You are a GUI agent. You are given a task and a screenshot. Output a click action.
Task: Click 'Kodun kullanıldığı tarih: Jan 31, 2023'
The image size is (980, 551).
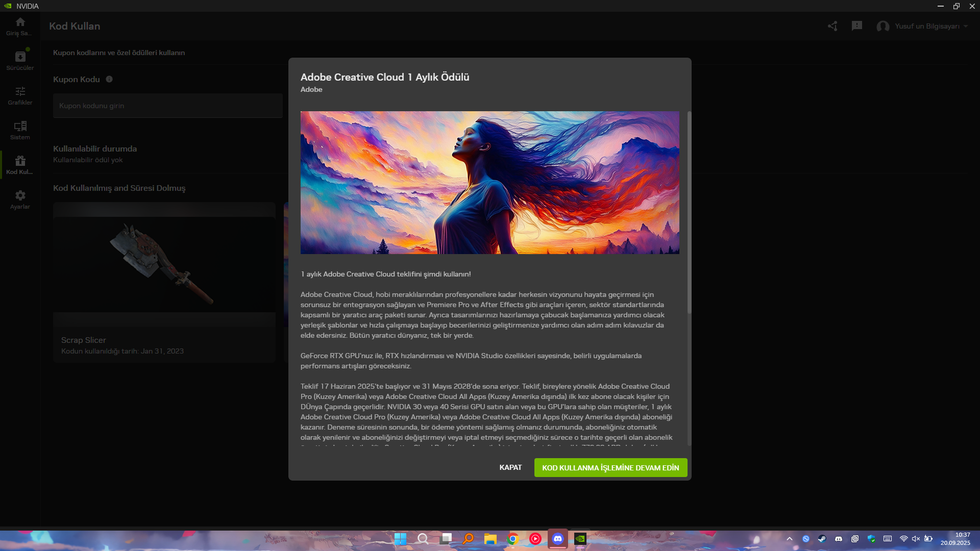pyautogui.click(x=122, y=351)
